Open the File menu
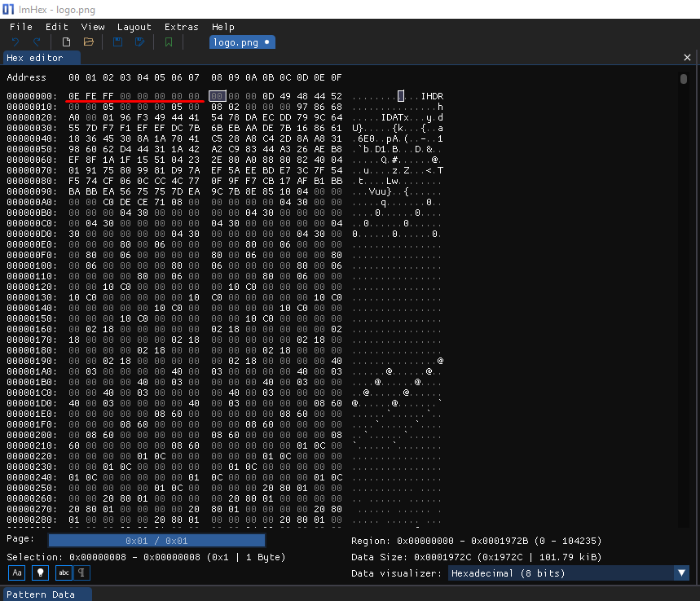The image size is (700, 601). click(x=21, y=27)
